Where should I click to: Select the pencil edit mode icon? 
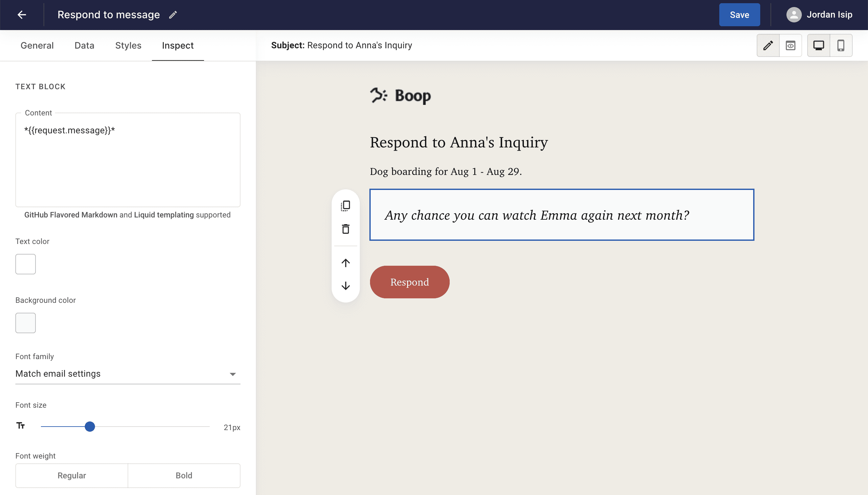click(768, 45)
